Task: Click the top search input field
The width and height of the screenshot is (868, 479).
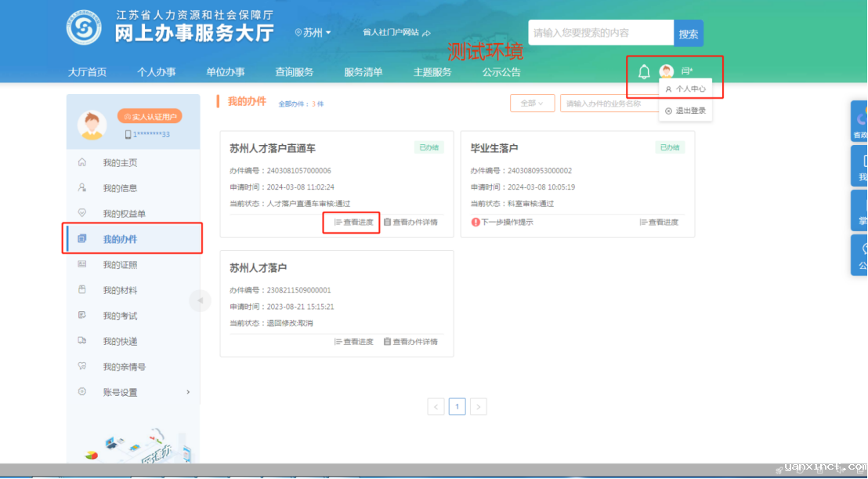Action: pos(600,33)
